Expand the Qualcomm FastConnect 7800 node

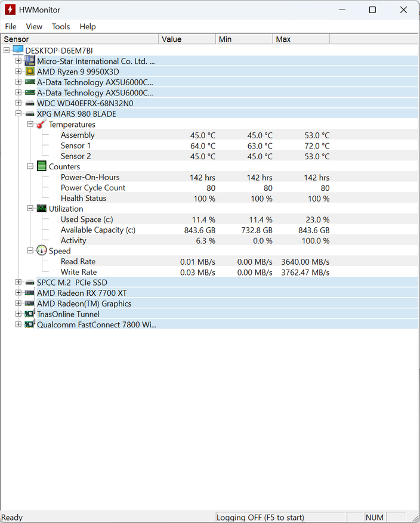[x=18, y=324]
